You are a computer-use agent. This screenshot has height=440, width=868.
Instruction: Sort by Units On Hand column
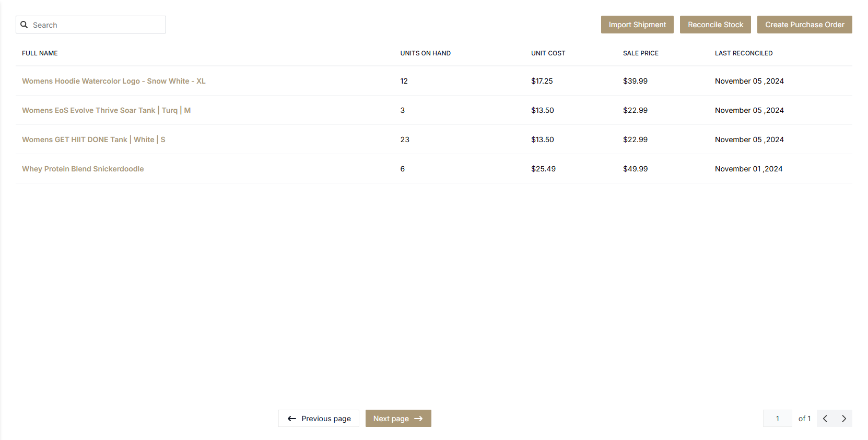click(425, 53)
